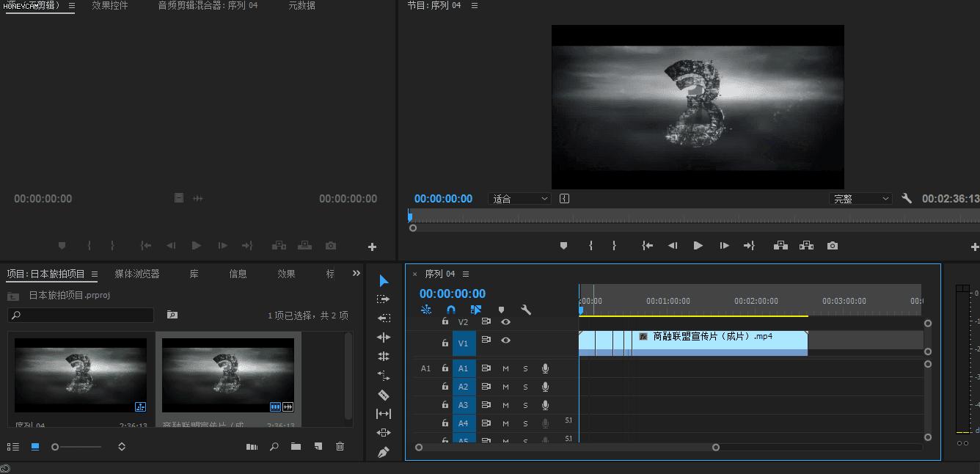
Task: Select the Track Select Forward tool
Action: 384,299
